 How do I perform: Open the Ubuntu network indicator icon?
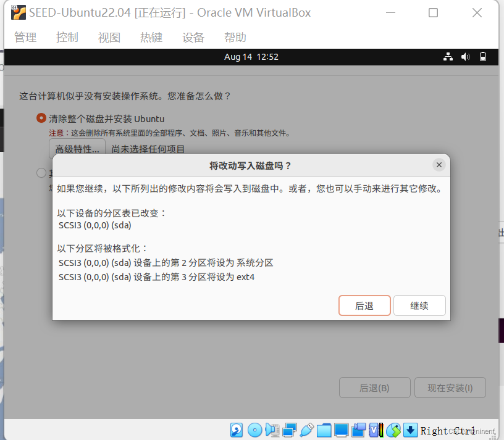coord(448,57)
